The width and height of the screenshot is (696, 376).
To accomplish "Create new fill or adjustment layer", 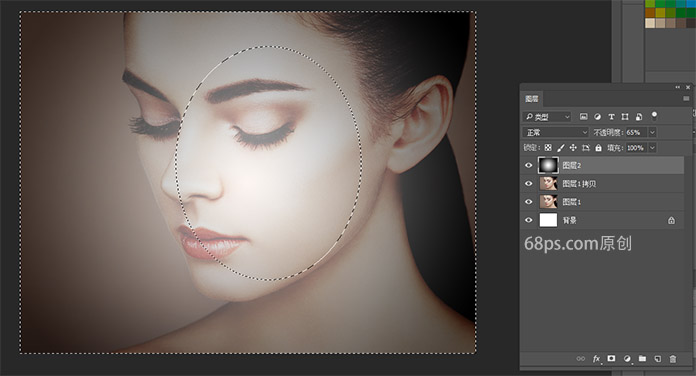I will (x=627, y=359).
